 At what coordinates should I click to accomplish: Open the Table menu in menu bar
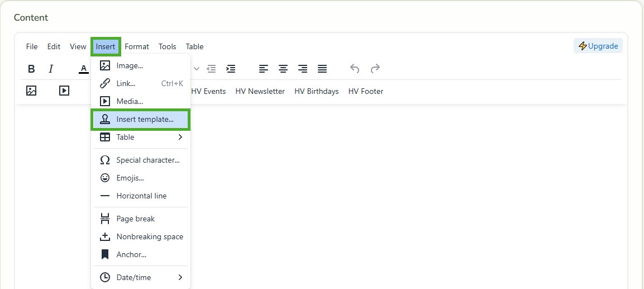(195, 46)
